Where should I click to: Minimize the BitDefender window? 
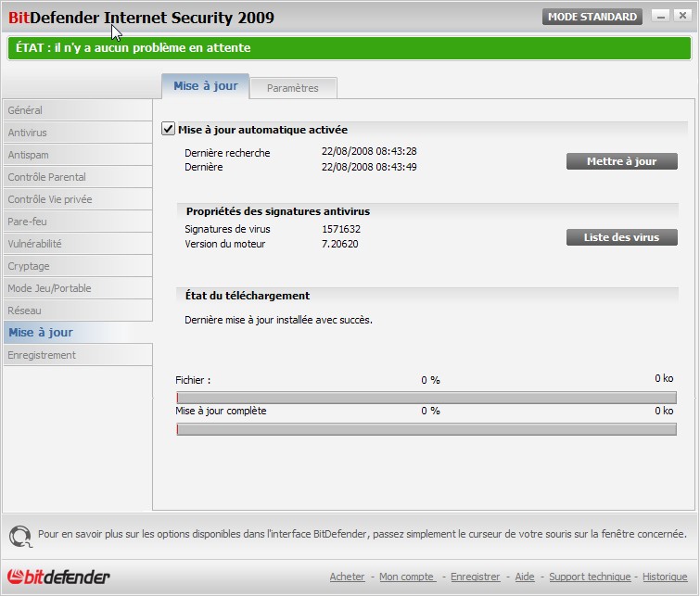(661, 17)
